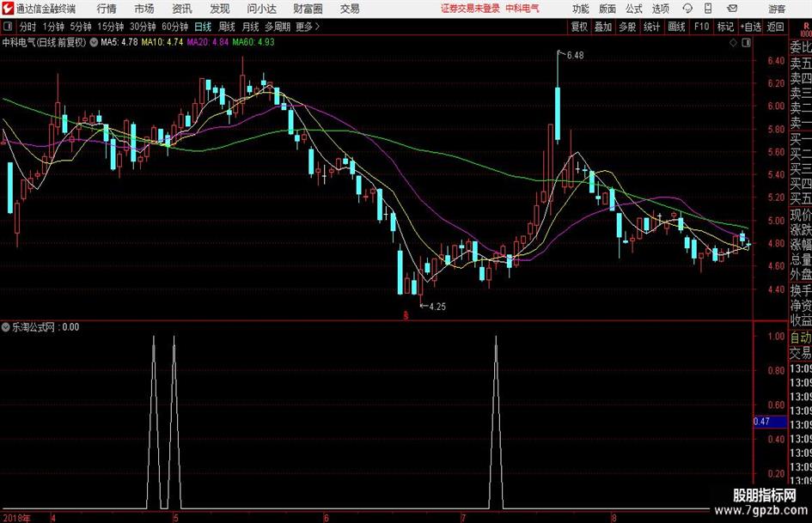Viewport: 812px width, 523px height.
Task: Open the 交易 menu
Action: click(x=350, y=9)
